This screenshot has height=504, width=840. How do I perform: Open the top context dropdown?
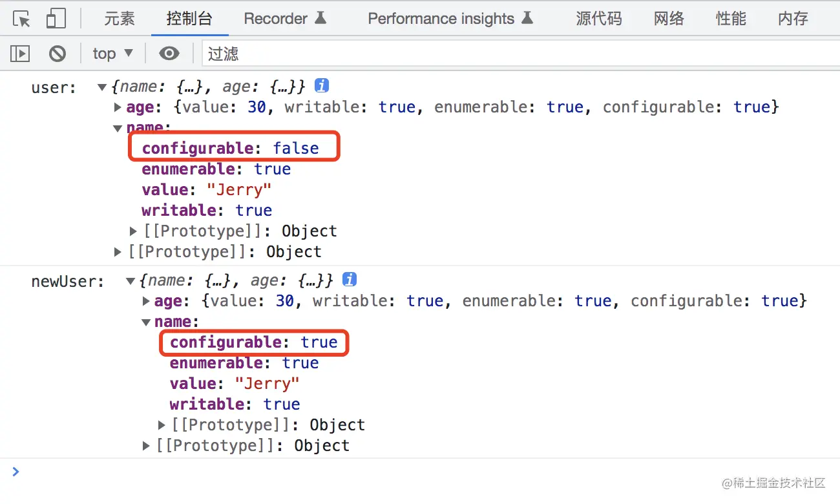click(112, 54)
